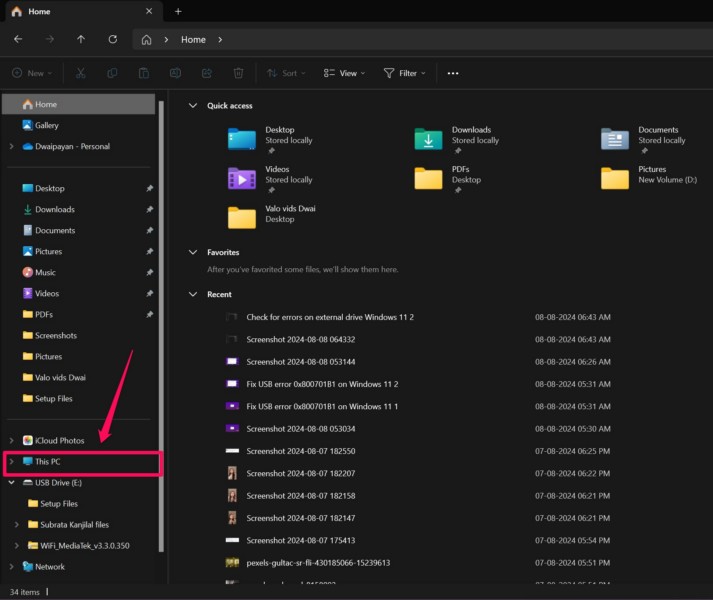Open the Sort dropdown menu
The height and width of the screenshot is (600, 713).
click(x=287, y=73)
